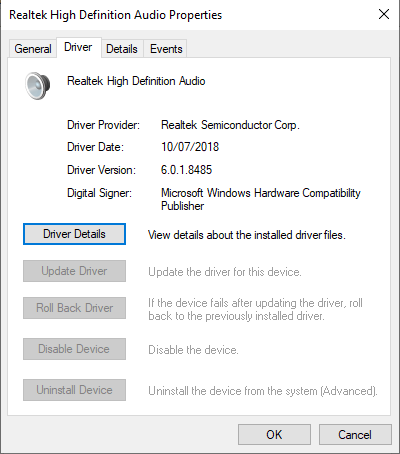
Task: Click 'Update the driver for this device' text
Action: (225, 272)
